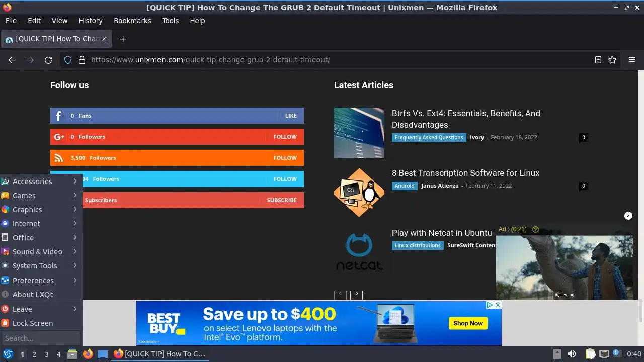Open the File menu

[x=11, y=21]
